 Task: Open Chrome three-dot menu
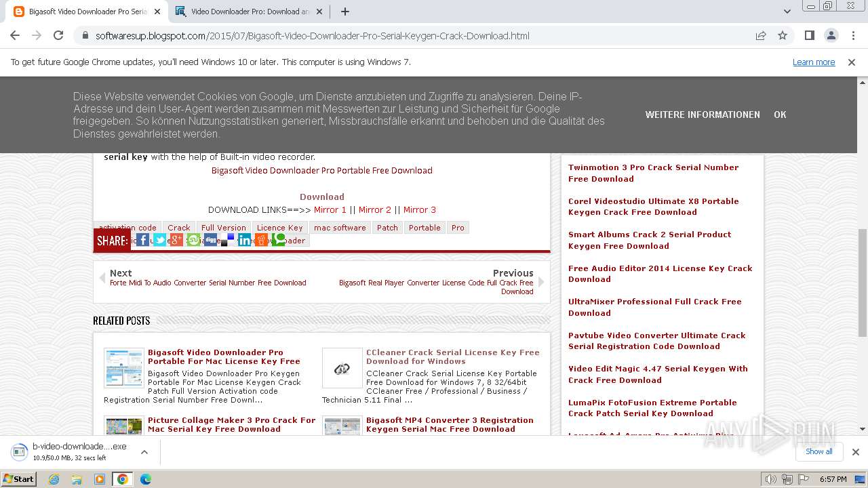click(x=853, y=35)
